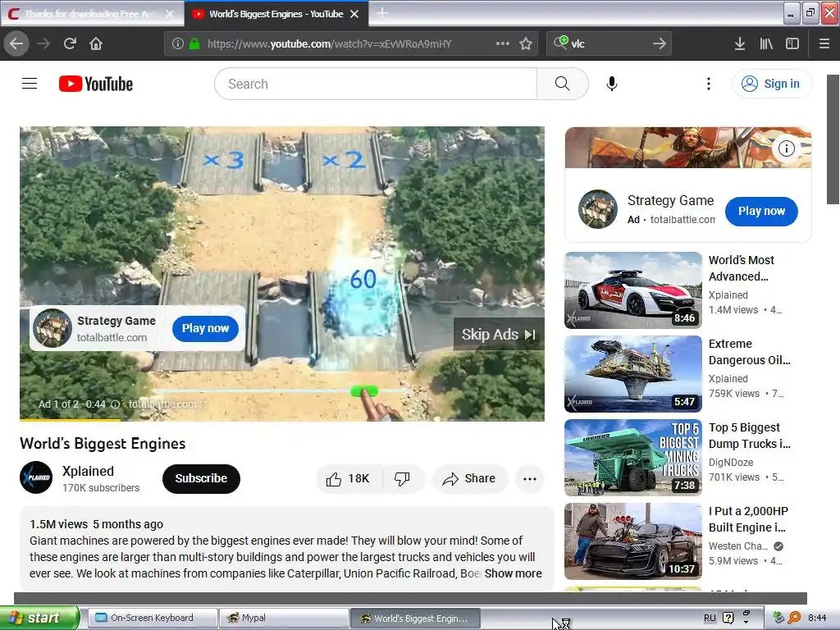Open Top 5 Biggest Dump Trucks thumbnail
This screenshot has height=630, width=840.
coord(632,458)
